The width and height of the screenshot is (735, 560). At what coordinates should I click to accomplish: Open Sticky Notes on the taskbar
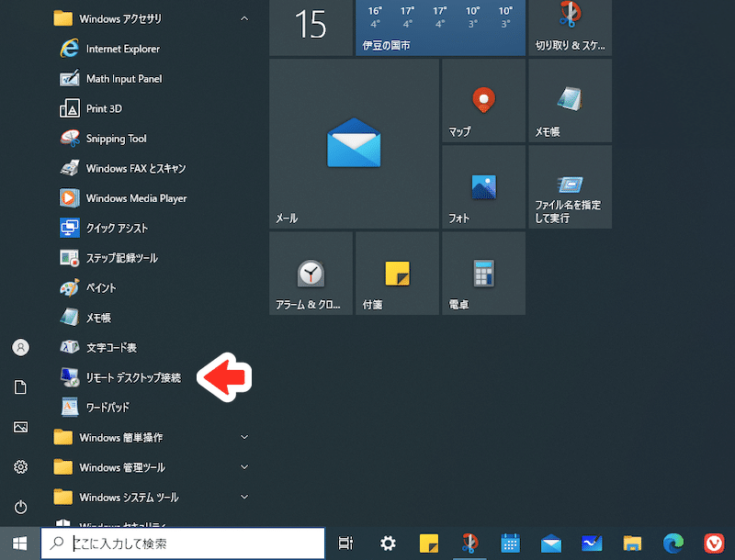click(429, 543)
